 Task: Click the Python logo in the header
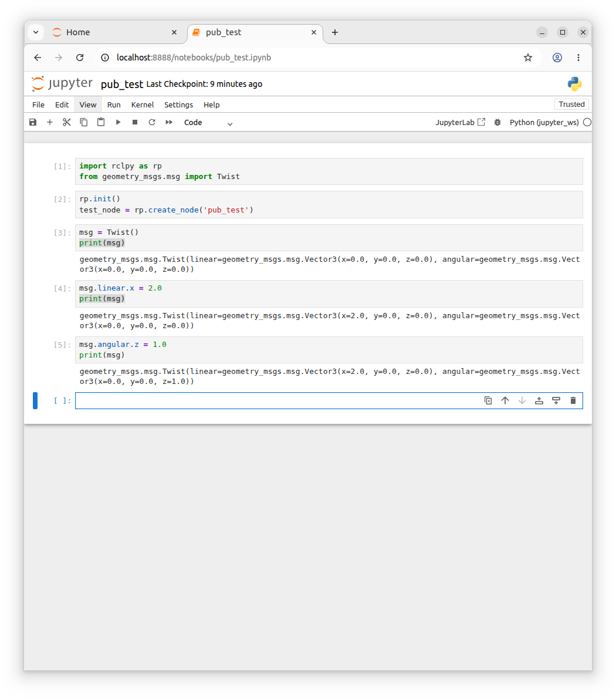point(574,84)
